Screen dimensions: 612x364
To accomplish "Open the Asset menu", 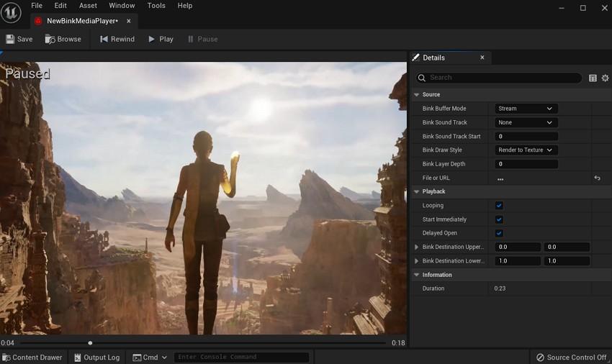I will (x=88, y=6).
